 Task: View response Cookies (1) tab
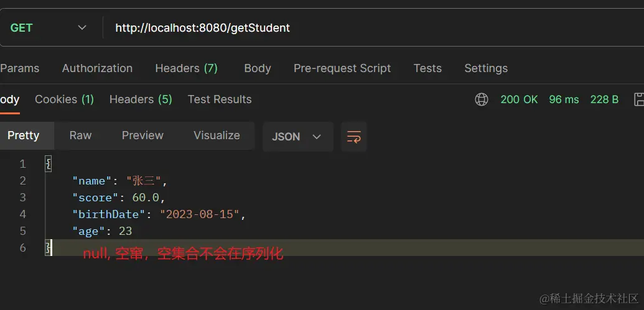point(65,99)
